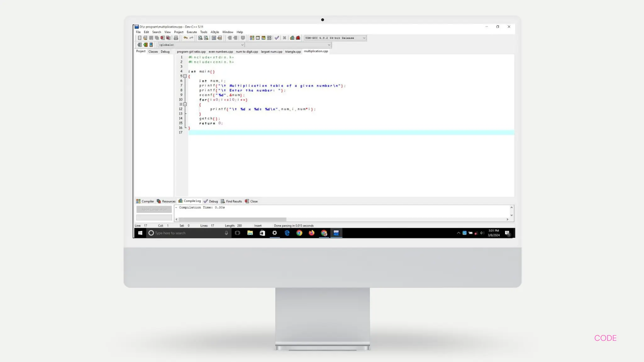Image resolution: width=644 pixels, height=362 pixels.
Task: Collapse the for-loop fold at line 11
Action: point(185,104)
